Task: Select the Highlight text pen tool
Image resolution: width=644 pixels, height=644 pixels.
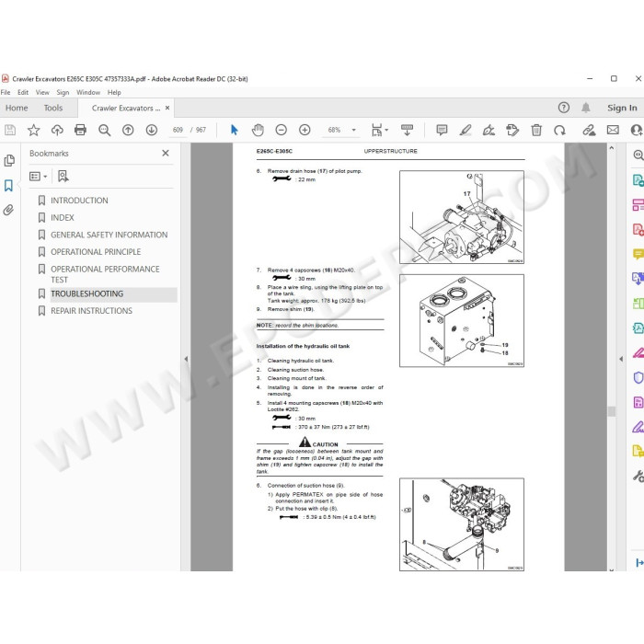Action: tap(466, 131)
